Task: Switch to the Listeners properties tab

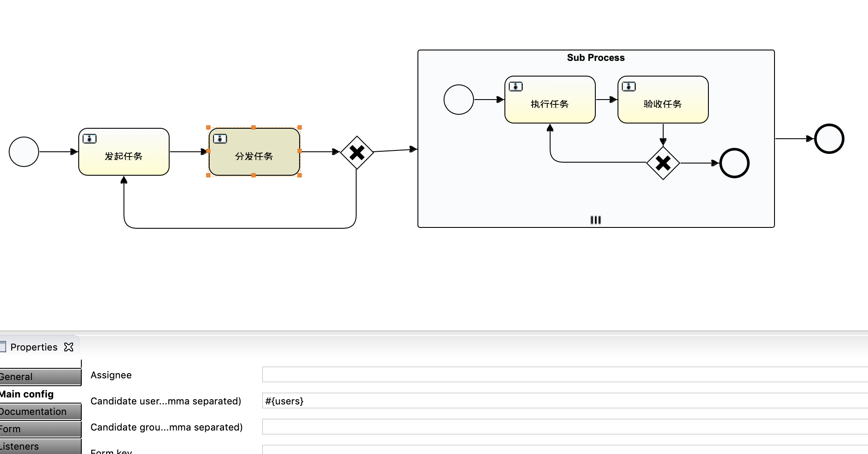Action: click(40, 446)
